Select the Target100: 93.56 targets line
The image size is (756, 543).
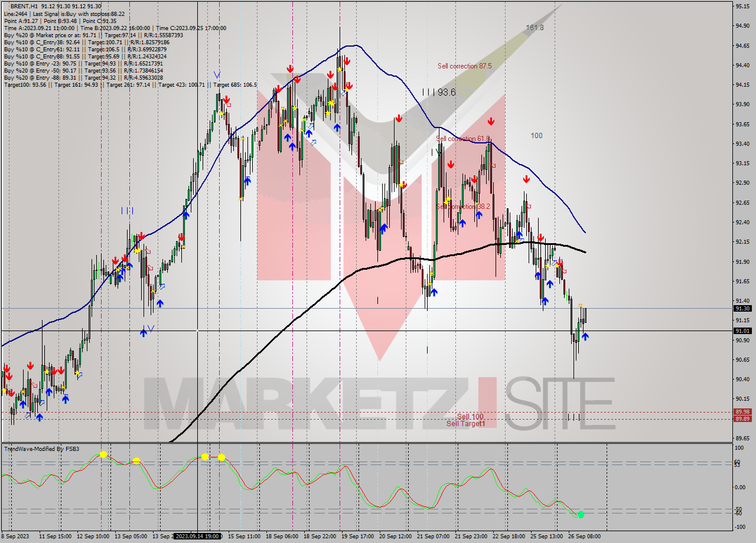pyautogui.click(x=130, y=84)
